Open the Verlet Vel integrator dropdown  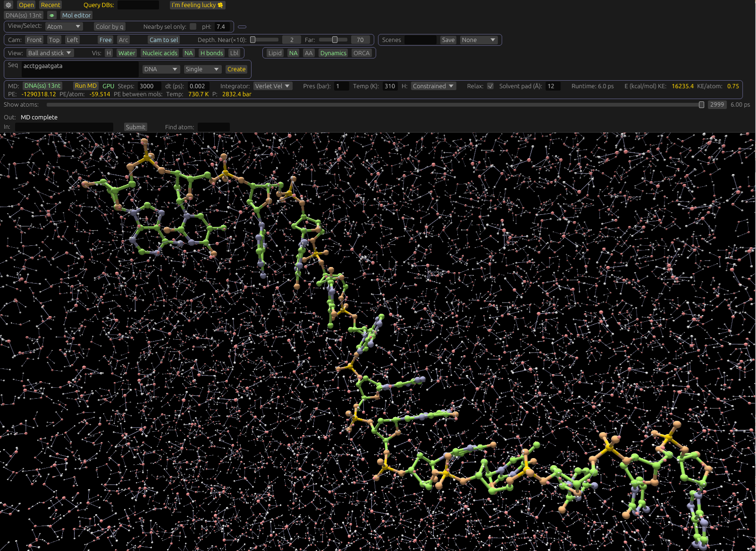click(x=273, y=86)
